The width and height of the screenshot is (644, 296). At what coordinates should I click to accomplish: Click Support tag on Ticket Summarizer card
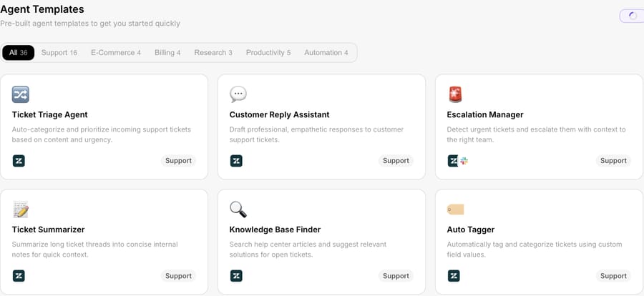coord(178,276)
